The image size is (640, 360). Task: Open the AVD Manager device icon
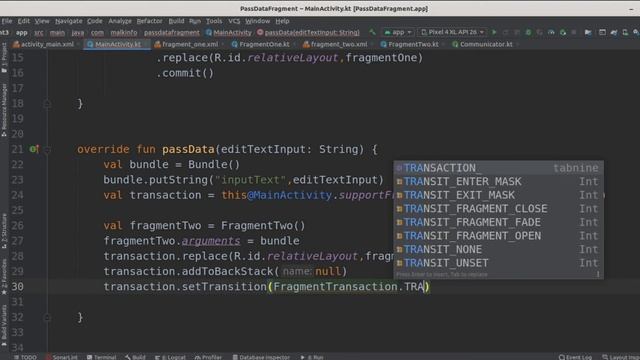(625, 32)
